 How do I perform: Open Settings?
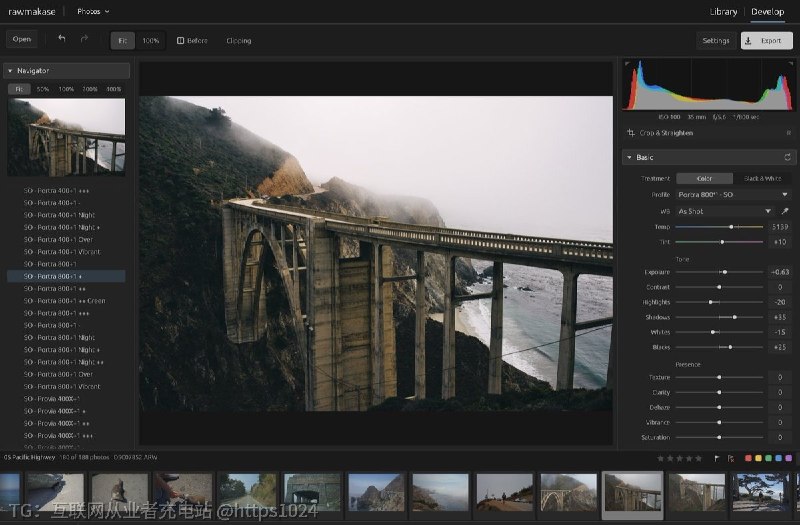pos(715,40)
